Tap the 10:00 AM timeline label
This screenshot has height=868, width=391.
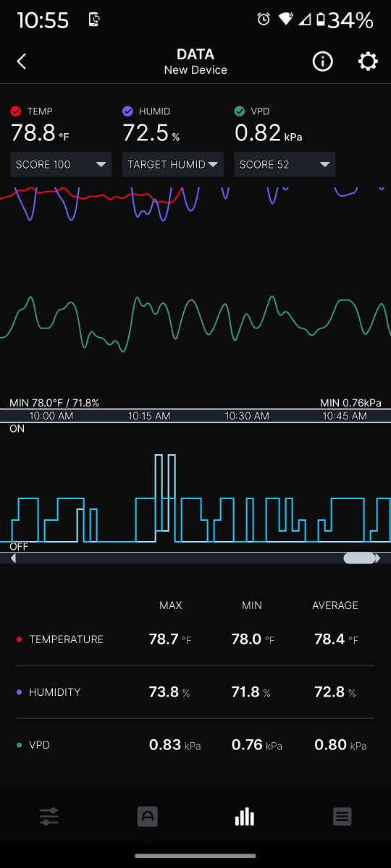pyautogui.click(x=51, y=416)
